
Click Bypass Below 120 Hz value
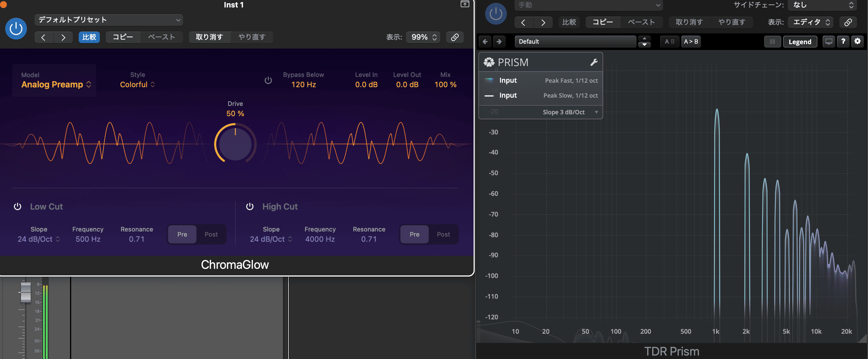point(304,85)
